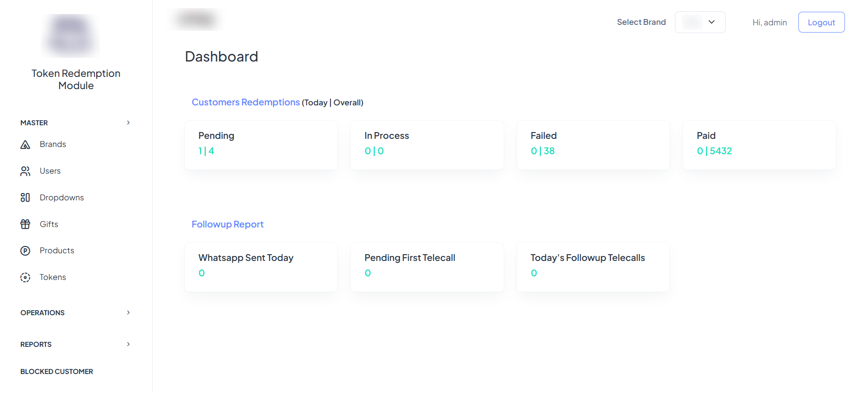
Task: Expand the REPORTS section chevron
Action: pos(128,344)
